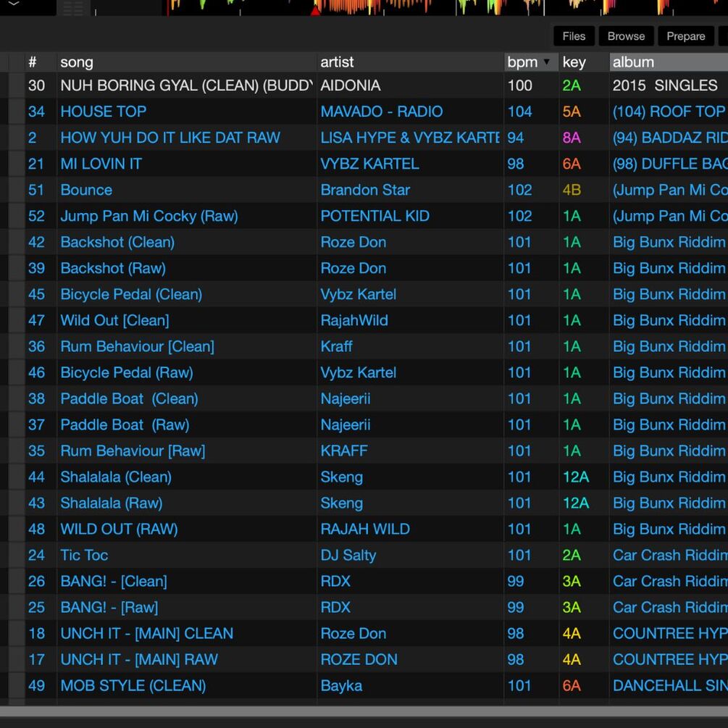This screenshot has width=728, height=728.
Task: Click artist LISA HYPE & VYBZ KARTEL
Action: [410, 138]
